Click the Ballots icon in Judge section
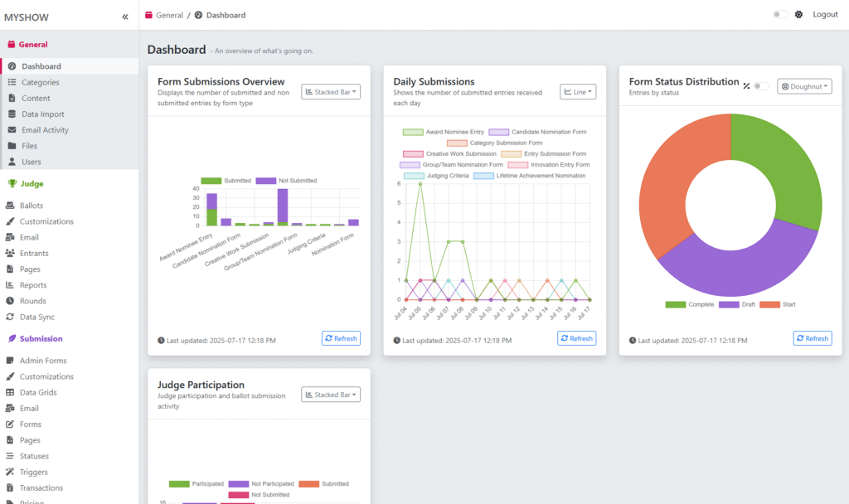The image size is (849, 504). pyautogui.click(x=12, y=206)
